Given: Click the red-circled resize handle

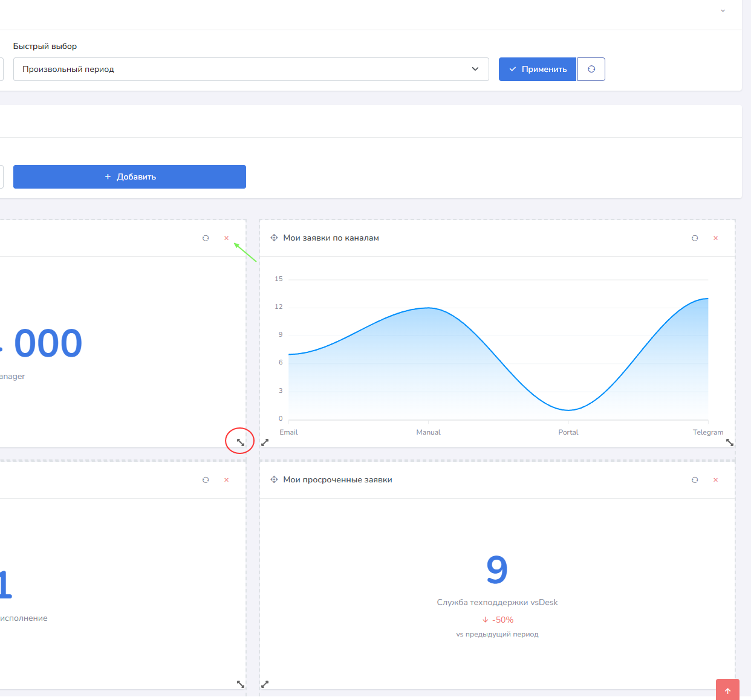Looking at the screenshot, I should tap(240, 442).
